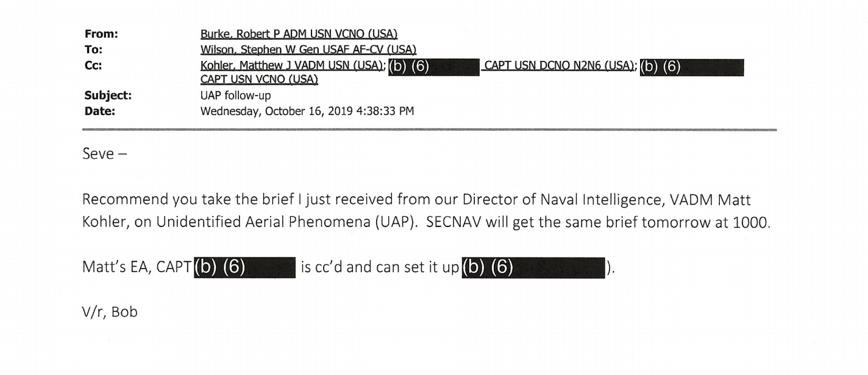The height and width of the screenshot is (375, 868).
Task: Click redacted block after "set it up"
Action: point(533,268)
